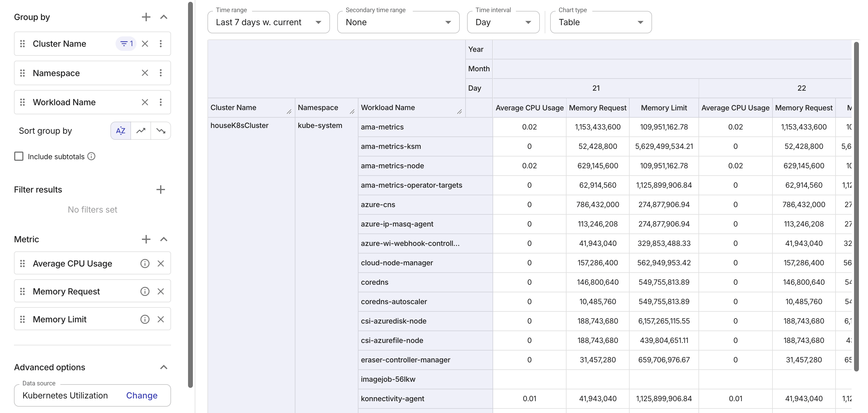The image size is (868, 413).
Task: Add a new metric
Action: (146, 239)
